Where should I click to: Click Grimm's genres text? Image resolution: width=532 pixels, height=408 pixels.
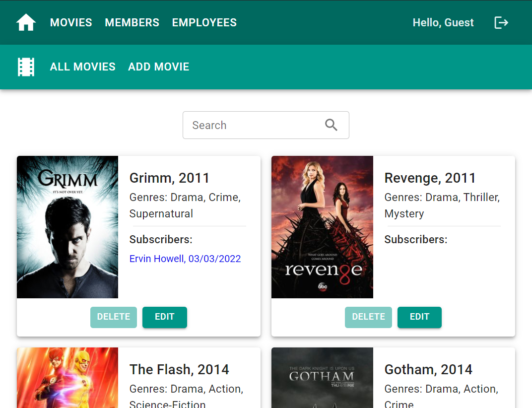[185, 205]
